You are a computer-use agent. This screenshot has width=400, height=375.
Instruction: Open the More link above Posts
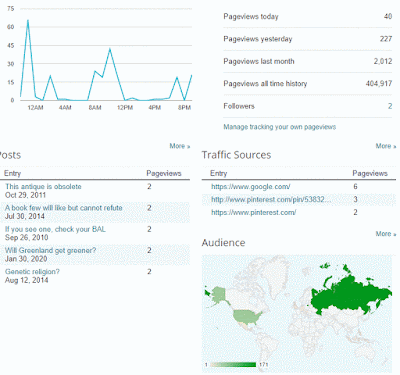pos(180,146)
